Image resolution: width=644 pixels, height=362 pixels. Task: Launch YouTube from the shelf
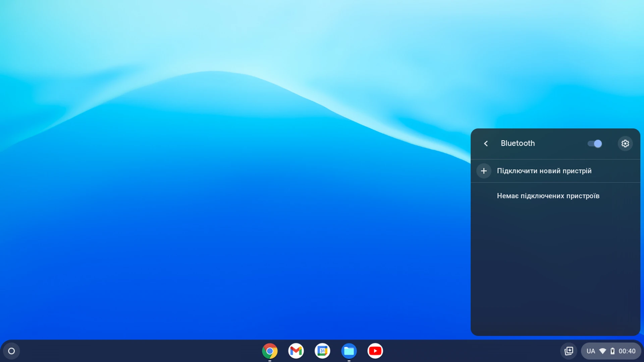coord(375,351)
